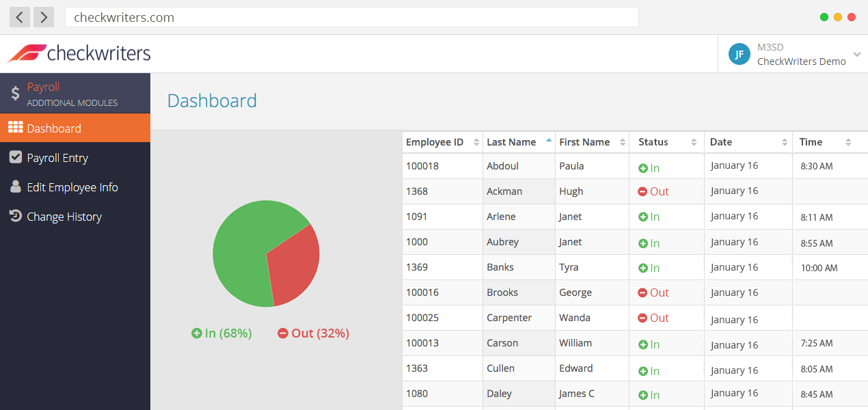The height and width of the screenshot is (410, 868).
Task: Toggle Hugh Ackman's Out status indicator
Action: click(643, 191)
